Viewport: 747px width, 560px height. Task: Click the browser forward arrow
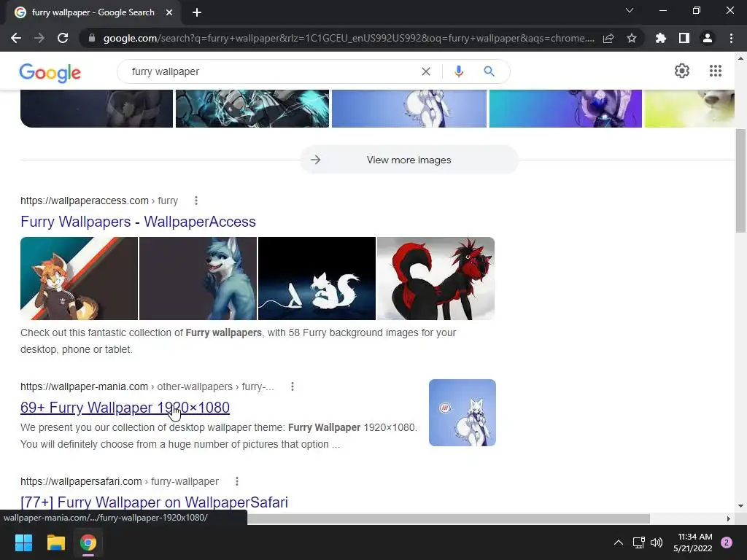[39, 38]
